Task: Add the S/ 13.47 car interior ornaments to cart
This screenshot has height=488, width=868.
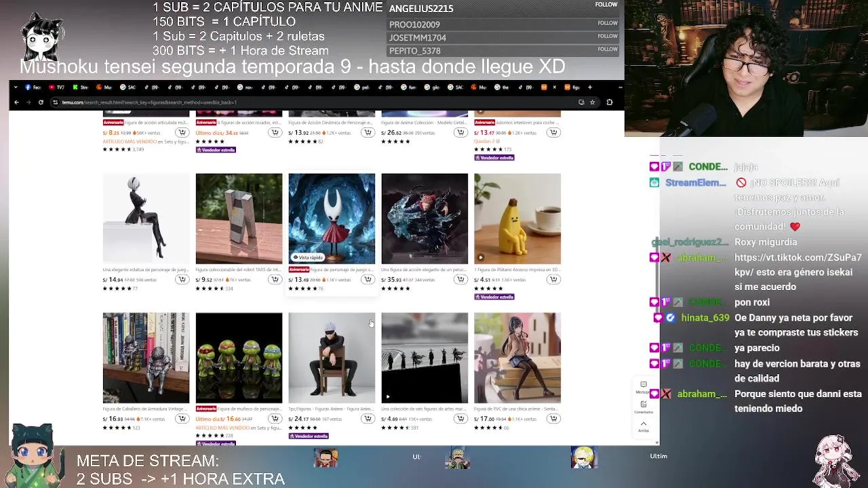Action: [x=553, y=133]
